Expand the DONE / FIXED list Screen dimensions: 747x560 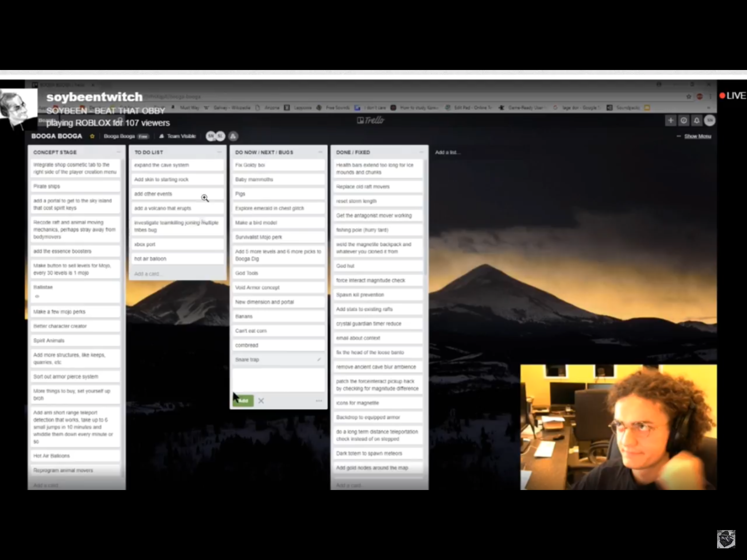point(422,152)
